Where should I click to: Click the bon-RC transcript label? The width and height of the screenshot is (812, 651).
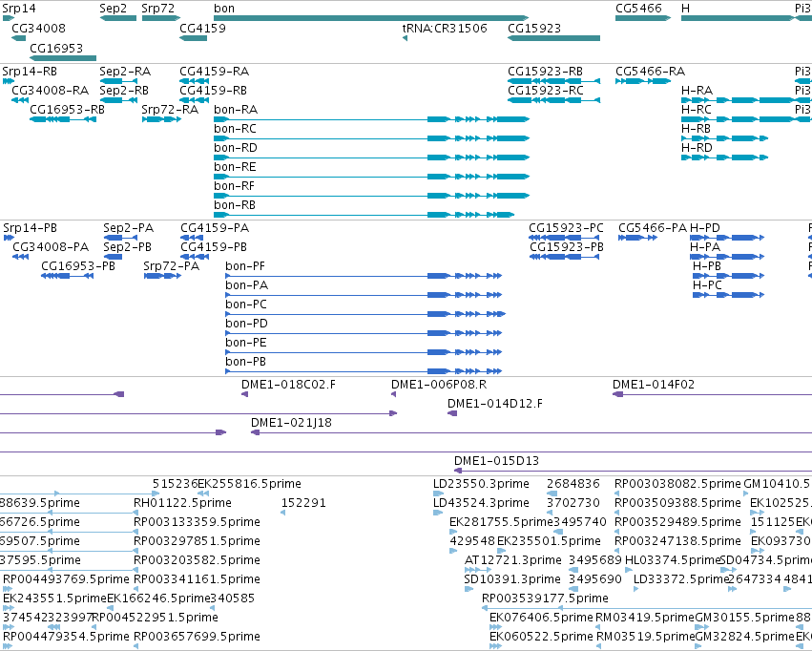point(235,129)
